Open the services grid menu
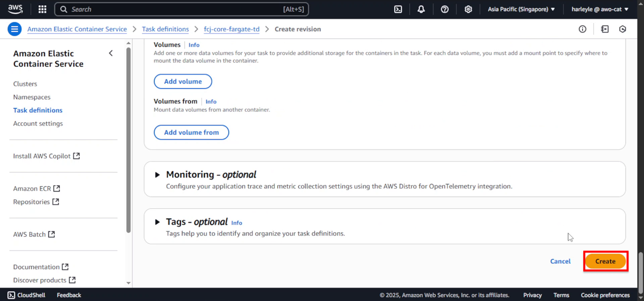644x301 pixels. tap(42, 9)
